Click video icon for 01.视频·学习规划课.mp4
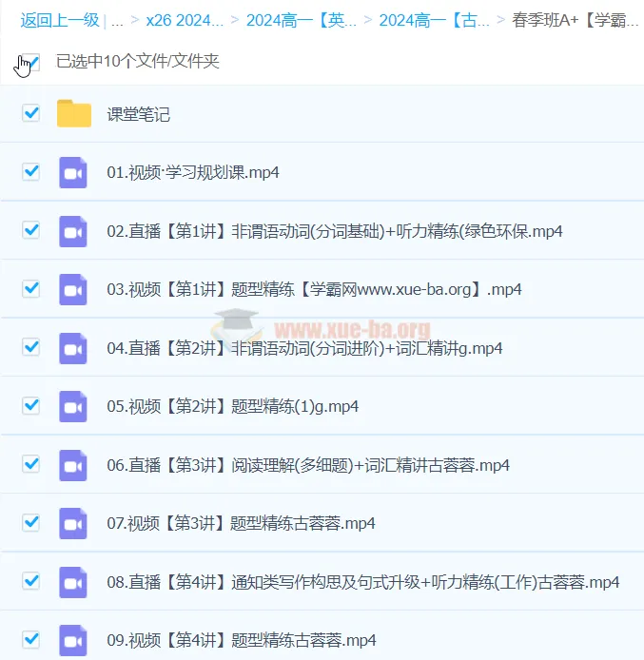This screenshot has height=660, width=644. [73, 172]
